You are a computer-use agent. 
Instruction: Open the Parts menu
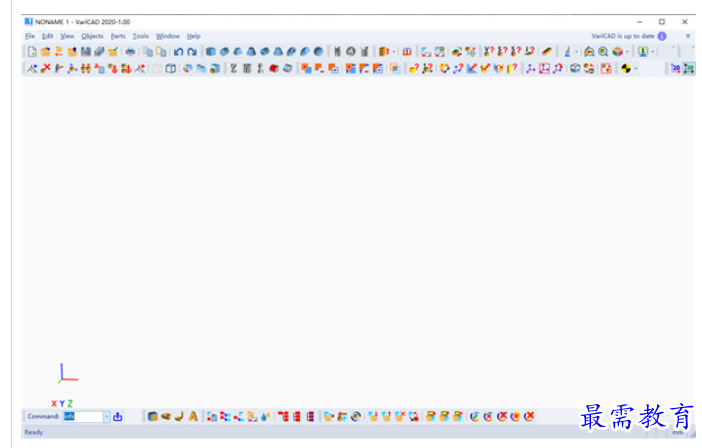click(x=118, y=36)
